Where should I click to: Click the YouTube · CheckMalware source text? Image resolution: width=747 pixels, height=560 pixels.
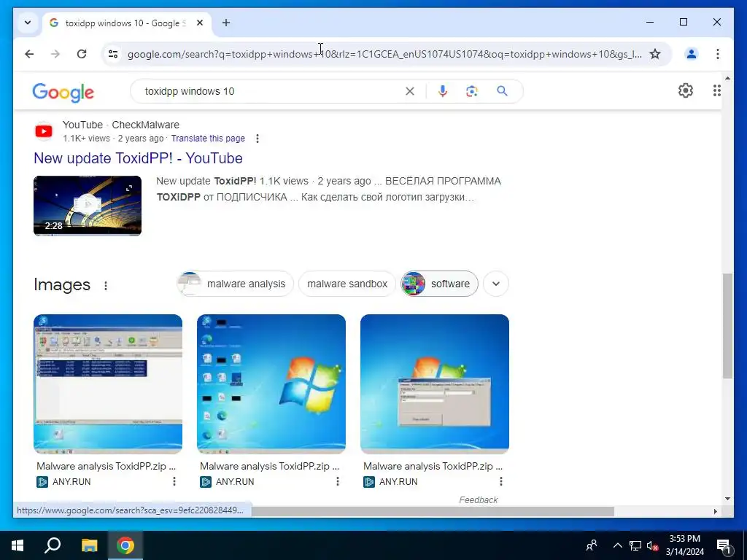121,125
